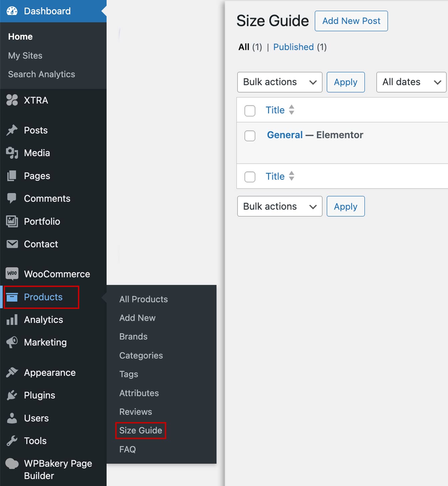Click the XTRA theme icon in sidebar
The image size is (448, 486).
12,100
